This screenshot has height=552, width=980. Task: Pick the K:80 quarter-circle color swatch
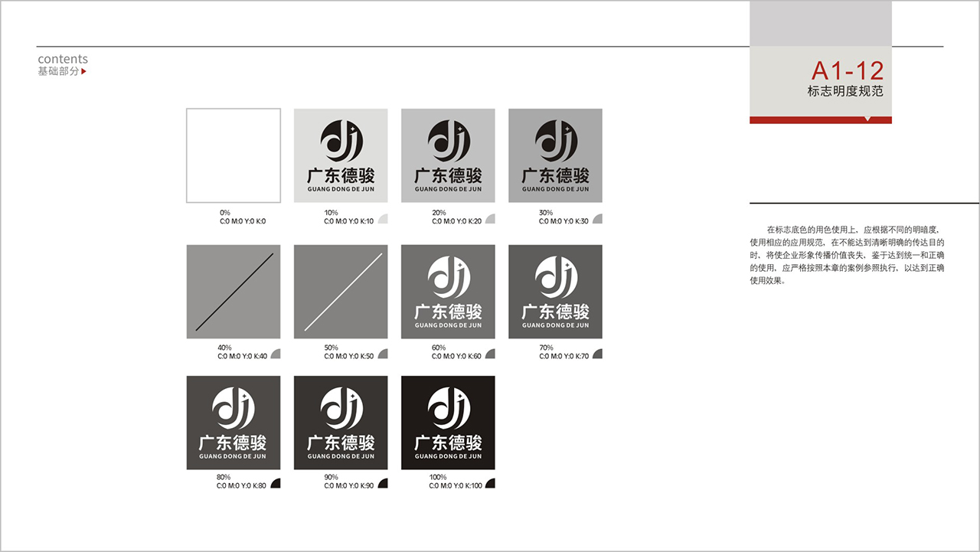[x=276, y=483]
